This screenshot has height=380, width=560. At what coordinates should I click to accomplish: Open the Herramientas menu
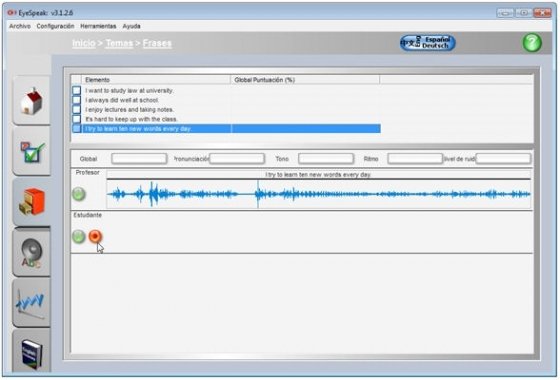(98, 26)
